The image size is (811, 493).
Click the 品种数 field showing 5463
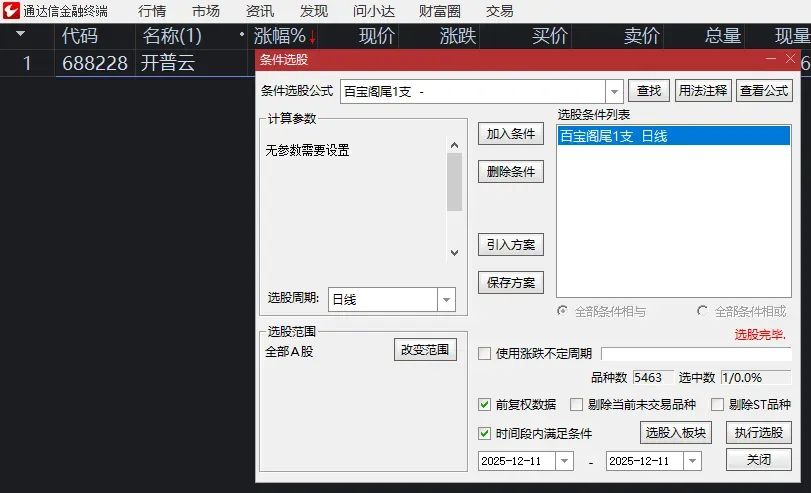point(653,378)
